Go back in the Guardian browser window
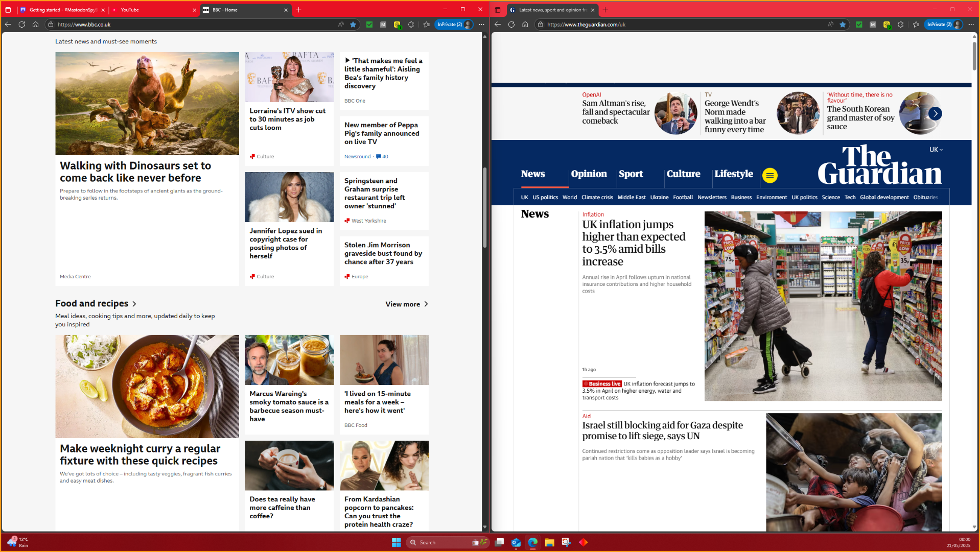980x552 pixels. (x=498, y=25)
